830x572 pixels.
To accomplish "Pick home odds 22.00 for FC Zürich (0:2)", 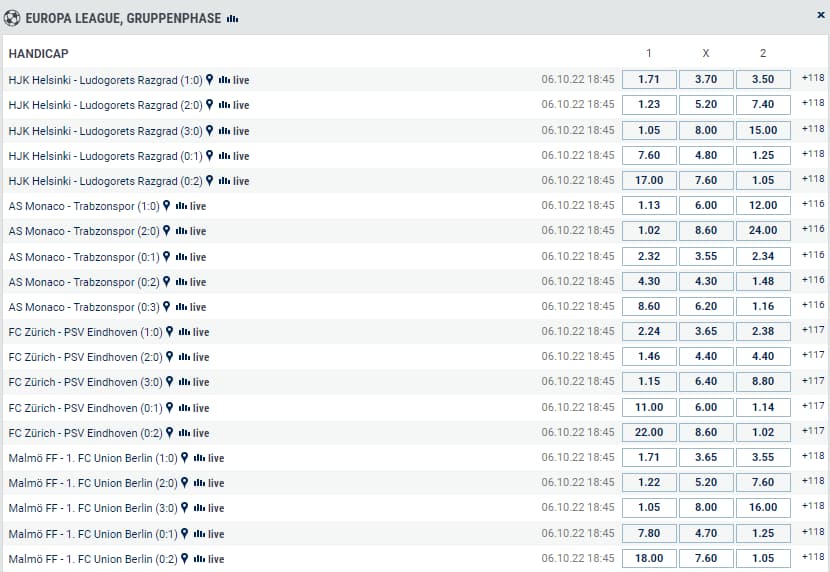I will point(649,433).
